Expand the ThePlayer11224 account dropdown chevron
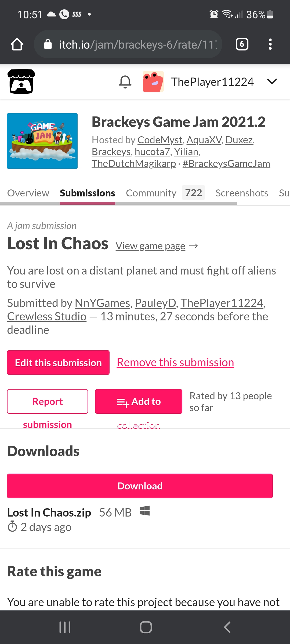The height and width of the screenshot is (644, 290). coord(272,82)
